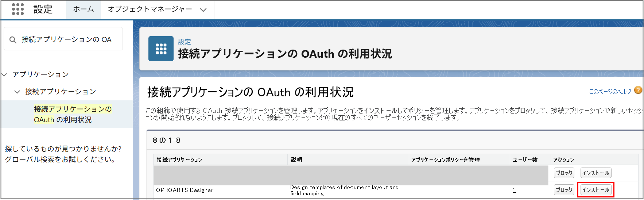Open the user count link for OPROARTS Designer
This screenshot has width=644, height=200.
[x=514, y=190]
